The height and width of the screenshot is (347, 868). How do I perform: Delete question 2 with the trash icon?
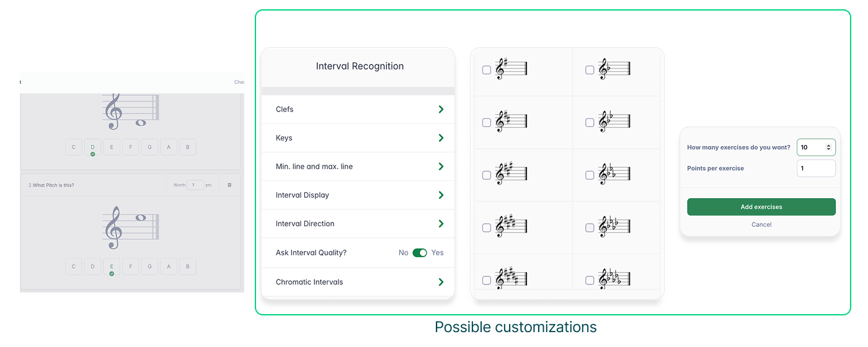tap(229, 185)
